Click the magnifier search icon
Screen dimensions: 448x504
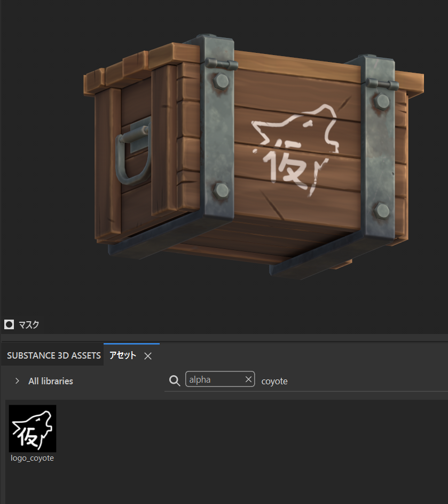pyautogui.click(x=174, y=381)
